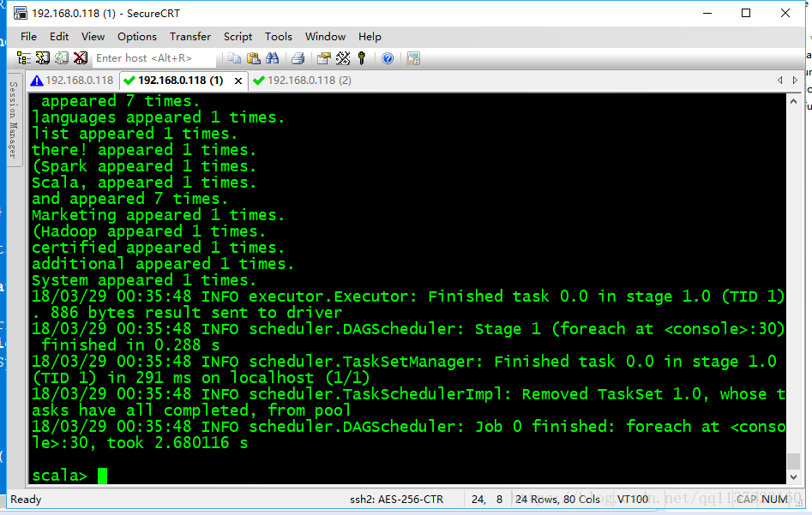
Task: Open the Transfer menu
Action: [190, 37]
